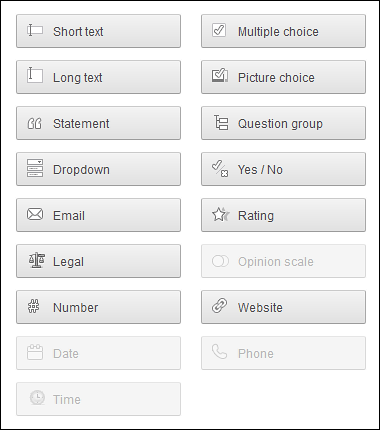Select the Question group tree icon
Viewport: 380px width, 430px height.
221,122
